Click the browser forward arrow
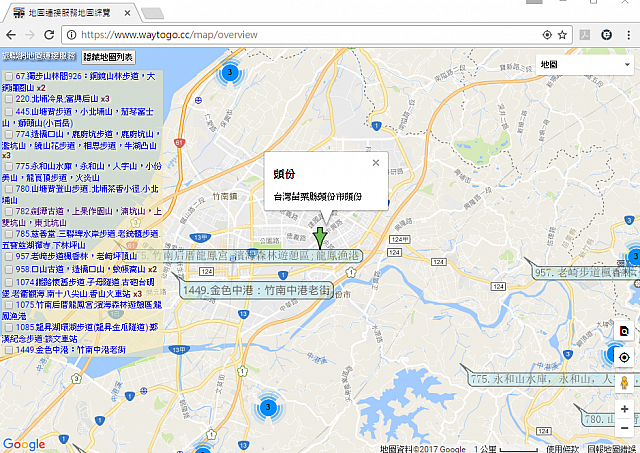The height and width of the screenshot is (453, 640). pos(30,35)
